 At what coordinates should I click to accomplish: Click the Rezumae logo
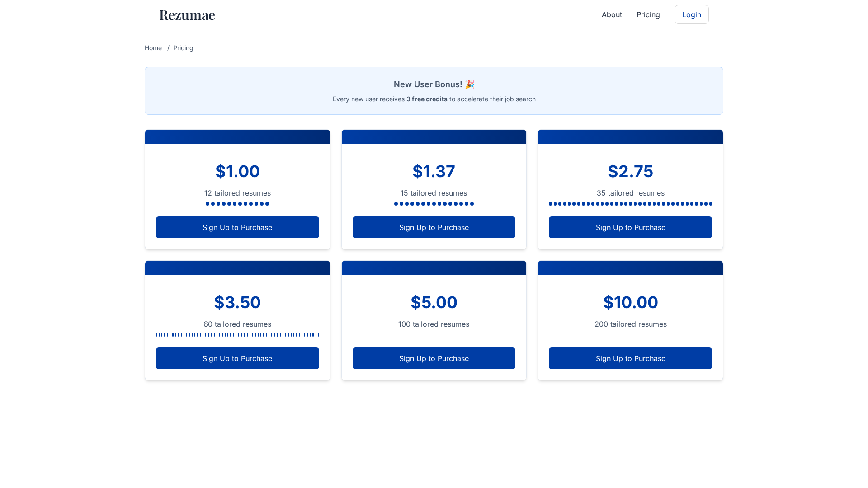click(187, 15)
